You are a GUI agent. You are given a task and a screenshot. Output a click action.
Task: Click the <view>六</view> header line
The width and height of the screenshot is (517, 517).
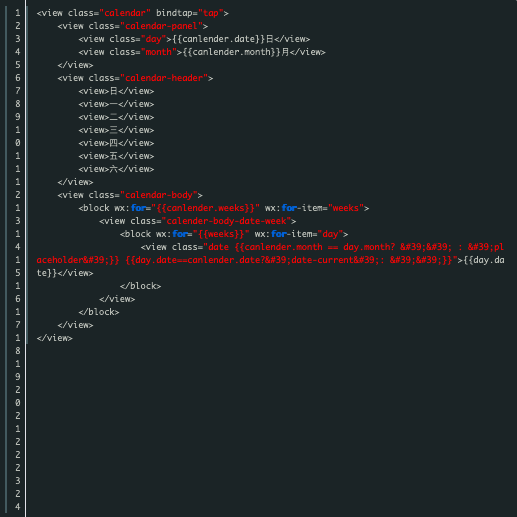click(x=116, y=169)
